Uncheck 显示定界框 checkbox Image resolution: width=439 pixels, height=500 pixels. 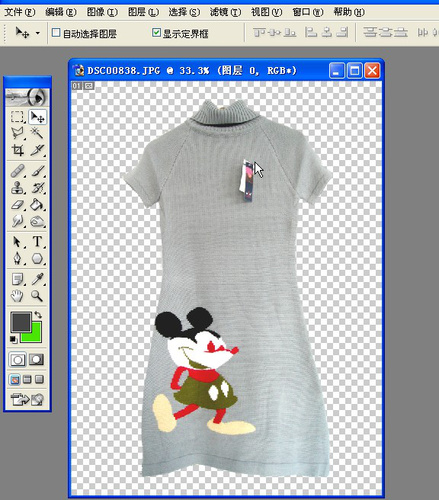click(x=156, y=33)
